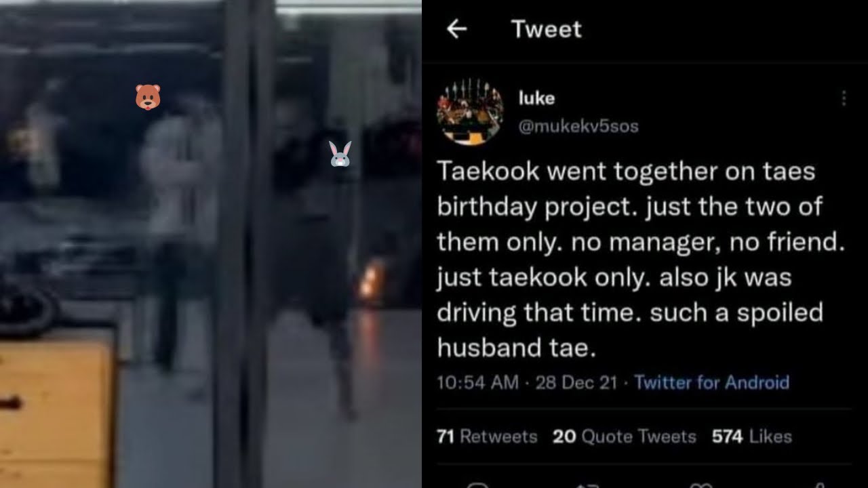Select the Tweet header title
Viewport: 868px width, 488px height.
pos(547,29)
